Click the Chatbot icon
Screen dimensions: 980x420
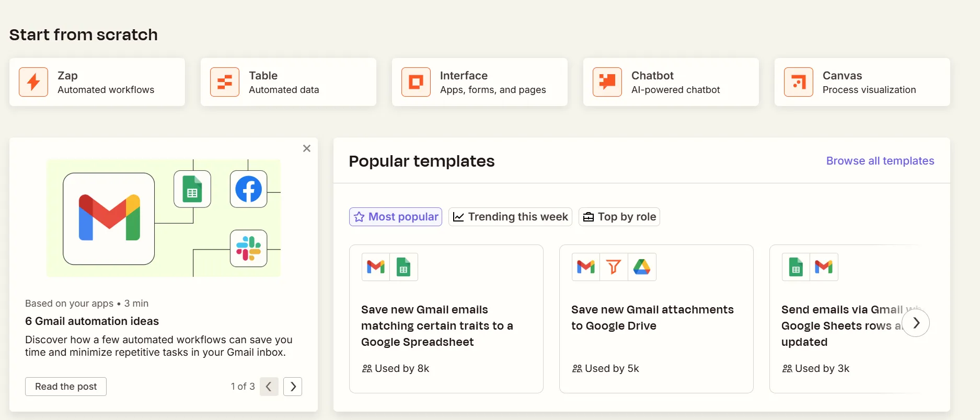pyautogui.click(x=607, y=82)
